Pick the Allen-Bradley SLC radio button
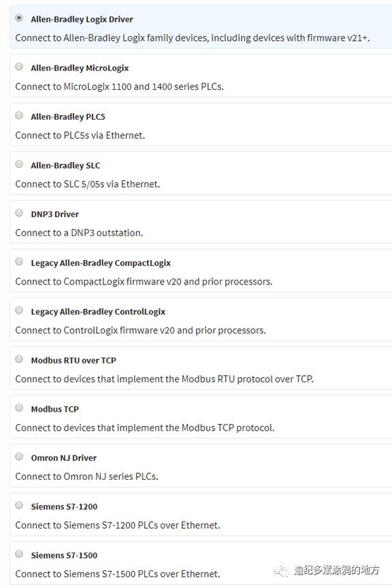Screen dimensions: 392x588 coord(19,164)
